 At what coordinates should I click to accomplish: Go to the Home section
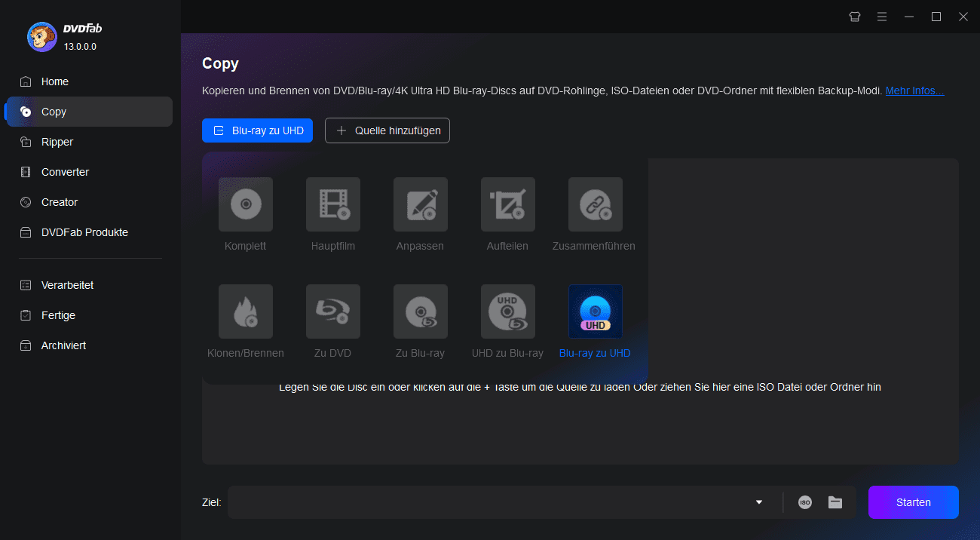[89, 81]
